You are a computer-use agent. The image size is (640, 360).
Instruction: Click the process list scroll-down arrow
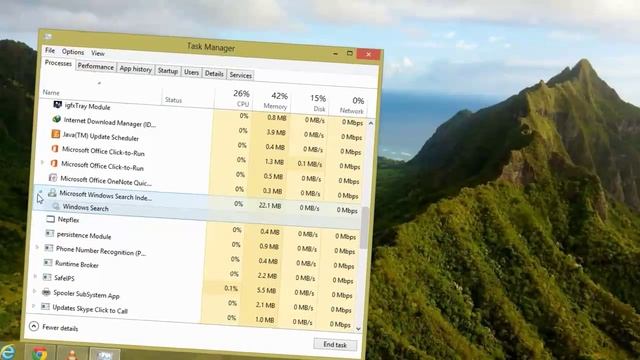[358, 329]
